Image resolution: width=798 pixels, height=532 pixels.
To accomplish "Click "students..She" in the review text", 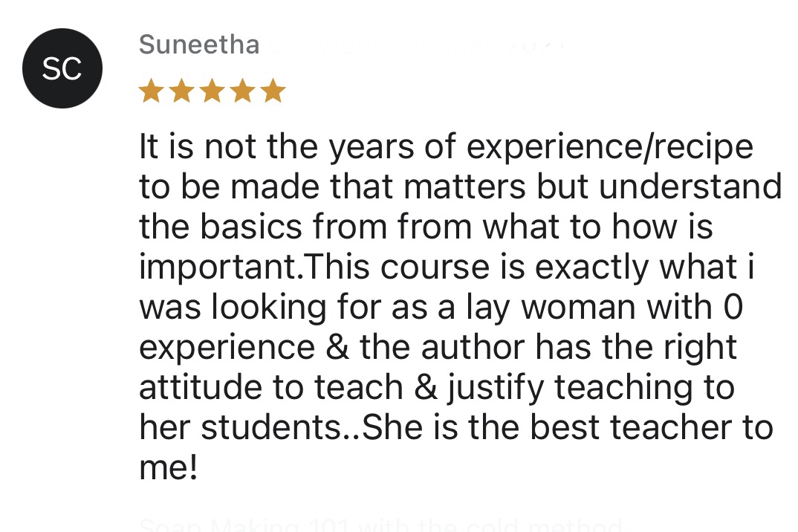I will tap(312, 427).
